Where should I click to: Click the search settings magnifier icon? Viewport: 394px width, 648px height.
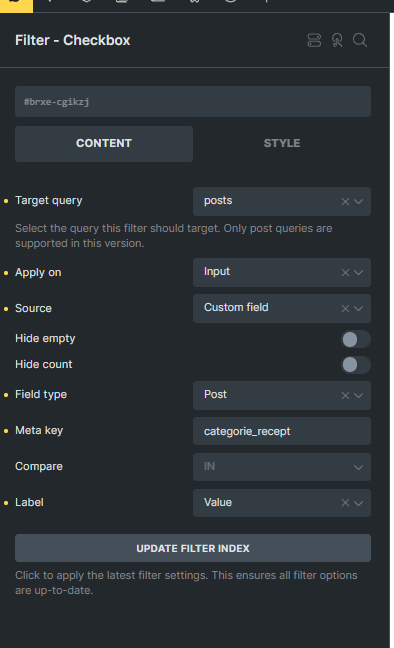click(360, 40)
